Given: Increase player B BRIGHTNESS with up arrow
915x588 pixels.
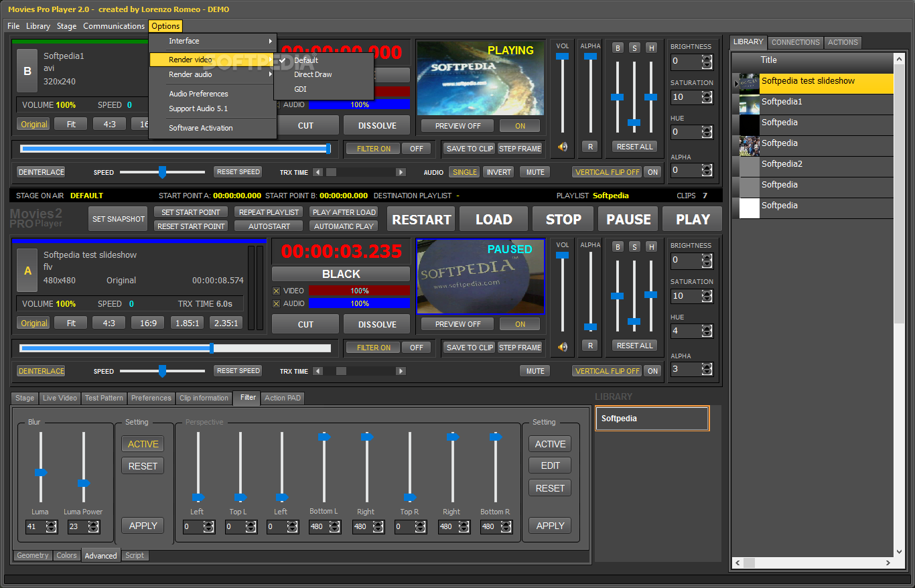Looking at the screenshot, I should pos(707,58).
